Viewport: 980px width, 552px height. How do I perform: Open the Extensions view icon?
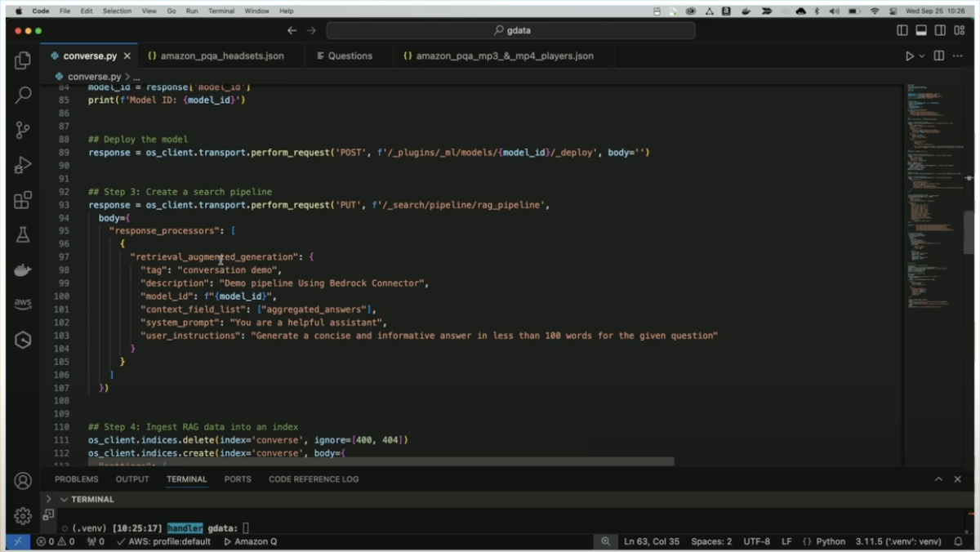click(23, 200)
